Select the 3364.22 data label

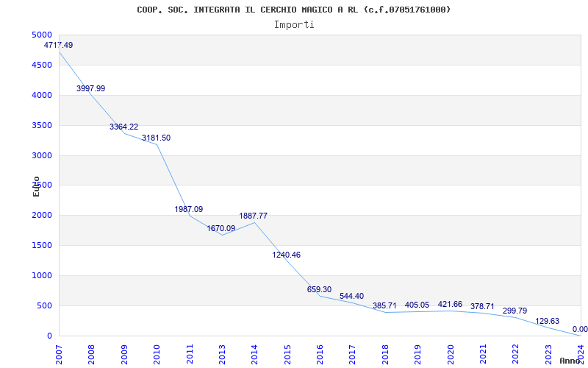click(123, 127)
